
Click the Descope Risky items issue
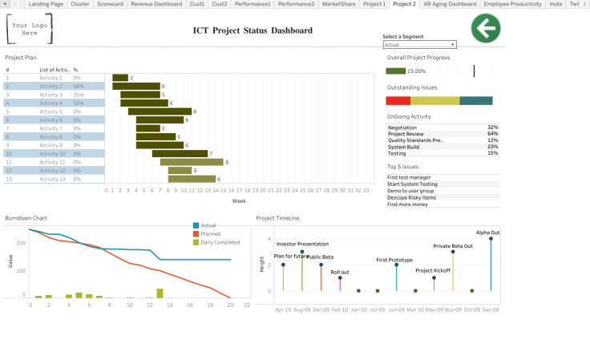[411, 197]
